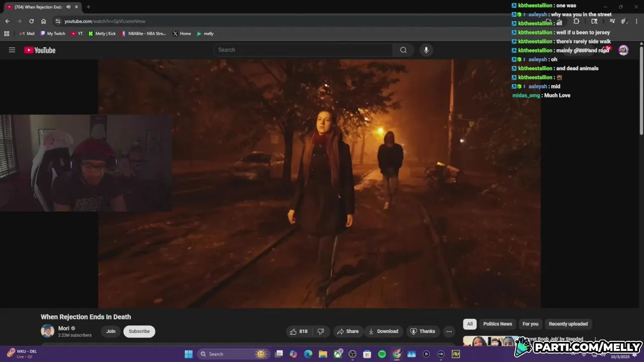Image resolution: width=644 pixels, height=362 pixels.
Task: Open the melly bookmark
Action: point(205,34)
